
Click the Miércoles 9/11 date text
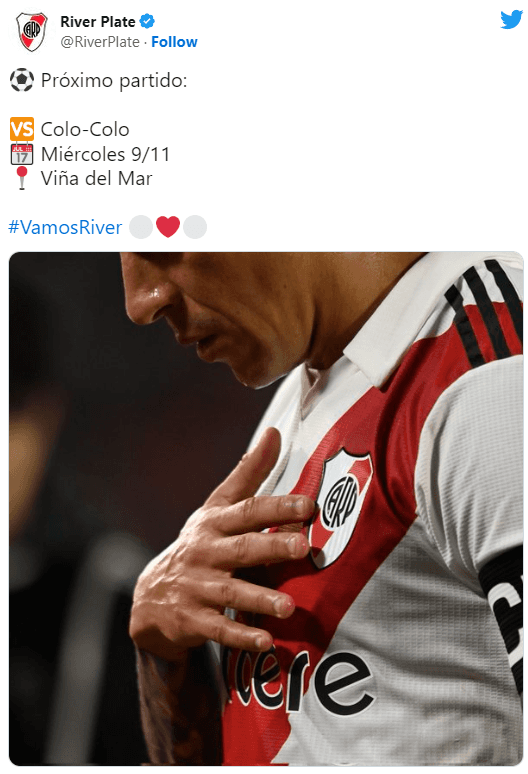click(x=106, y=154)
